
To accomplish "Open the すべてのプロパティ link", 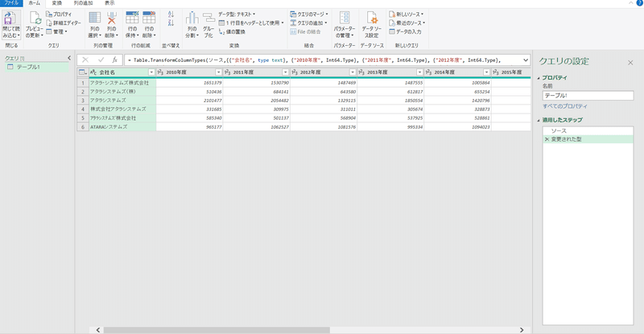I will click(565, 106).
